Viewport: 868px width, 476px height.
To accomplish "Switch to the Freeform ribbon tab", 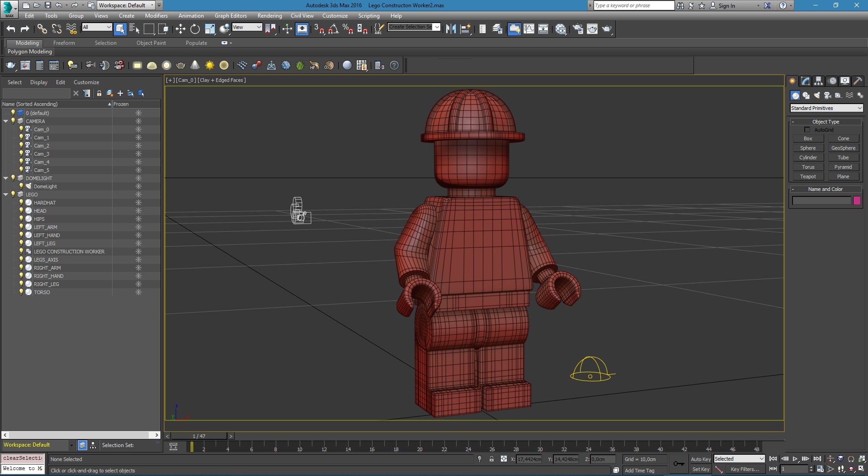I will (64, 43).
